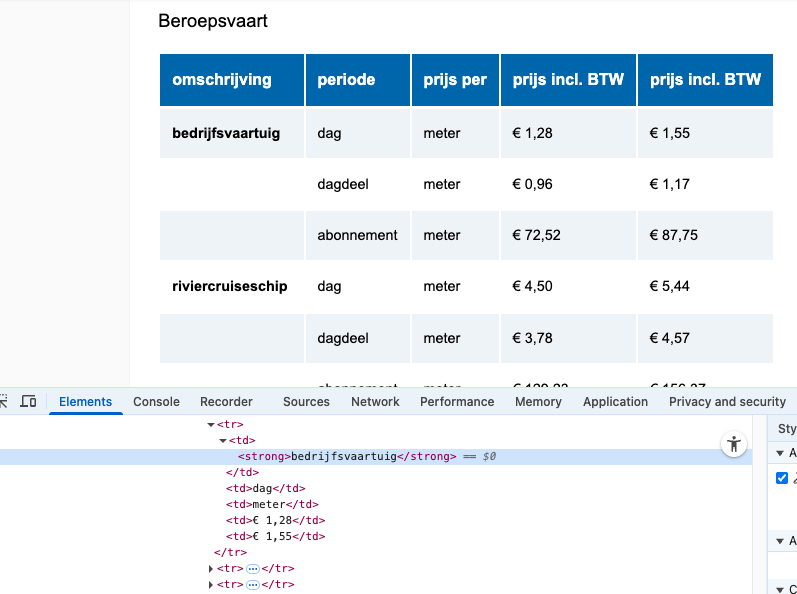Image resolution: width=797 pixels, height=594 pixels.
Task: Expand the second collapsed tr row
Action: pos(211,585)
